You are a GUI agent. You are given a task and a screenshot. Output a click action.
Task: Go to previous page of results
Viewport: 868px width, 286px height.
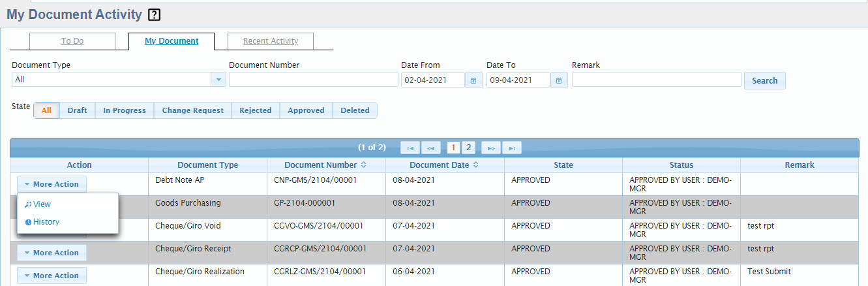coord(431,148)
